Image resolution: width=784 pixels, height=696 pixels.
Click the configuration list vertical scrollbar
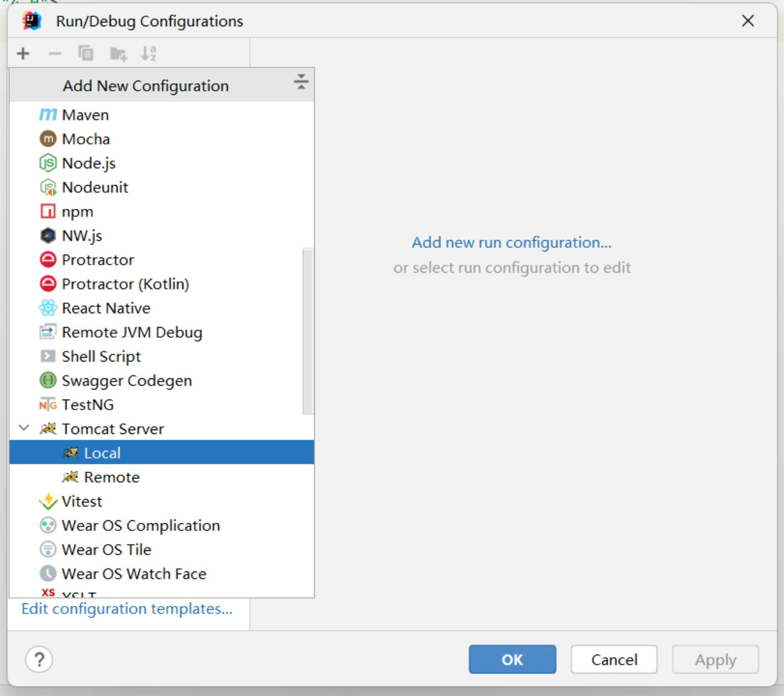(307, 331)
